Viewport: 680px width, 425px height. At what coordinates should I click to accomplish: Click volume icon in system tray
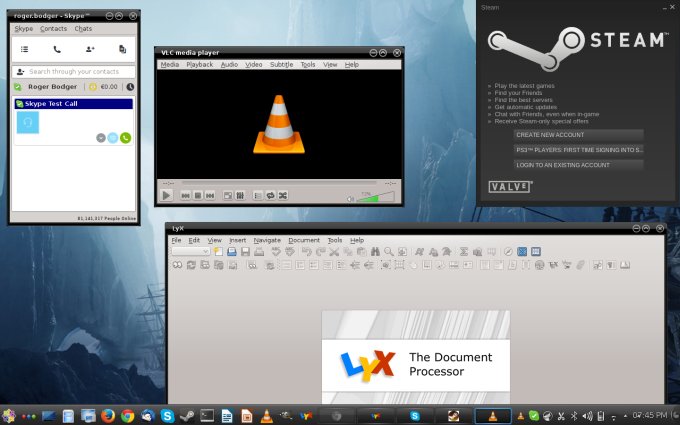point(587,416)
